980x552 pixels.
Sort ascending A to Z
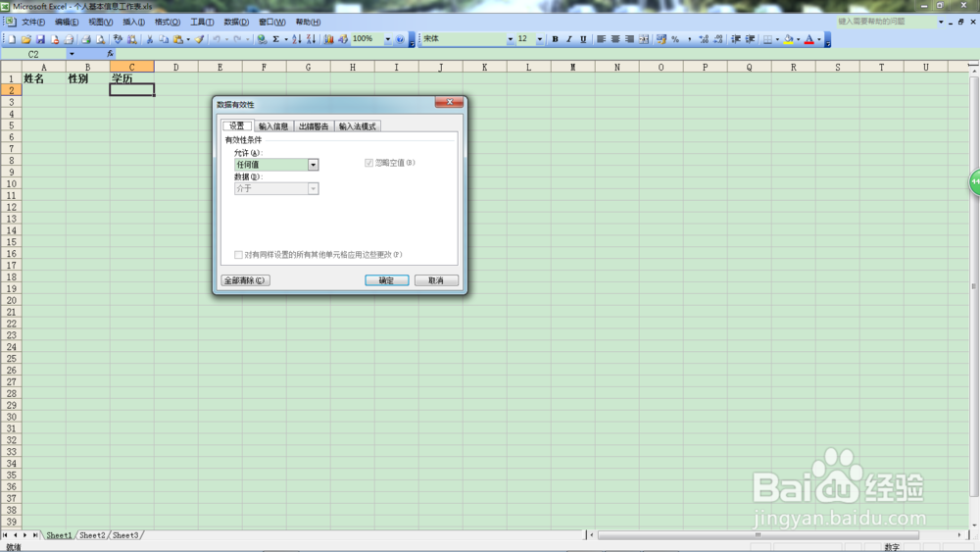[x=297, y=39]
